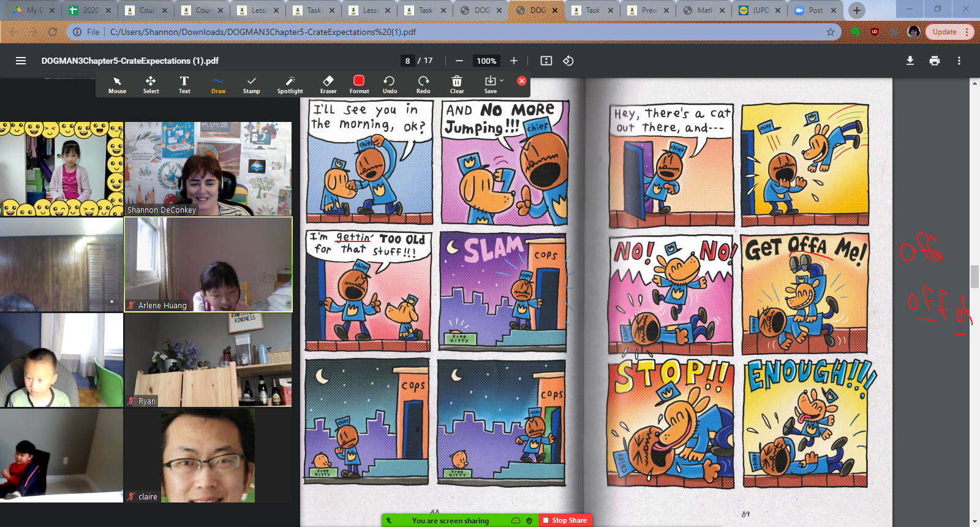
Task: Open the Chrome profile avatar
Action: [x=914, y=32]
